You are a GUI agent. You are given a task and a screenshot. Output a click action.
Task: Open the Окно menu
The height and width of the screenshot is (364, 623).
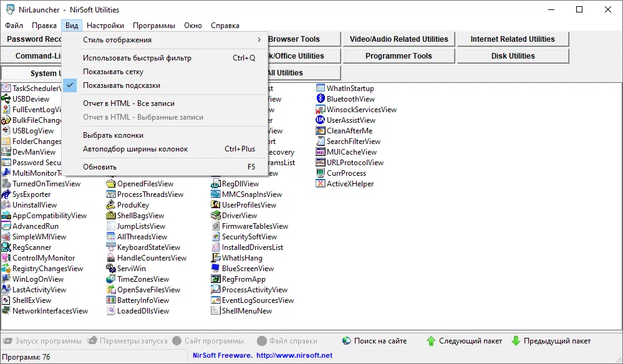point(193,26)
